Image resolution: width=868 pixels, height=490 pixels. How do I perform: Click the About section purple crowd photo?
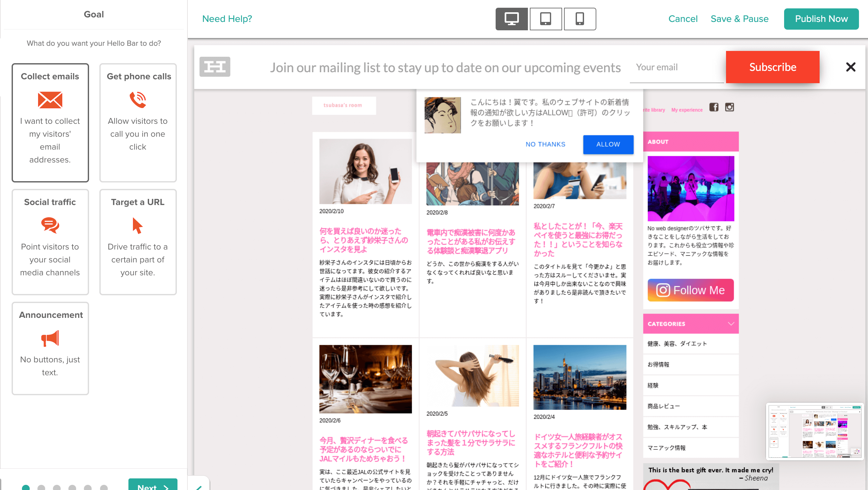coord(691,189)
